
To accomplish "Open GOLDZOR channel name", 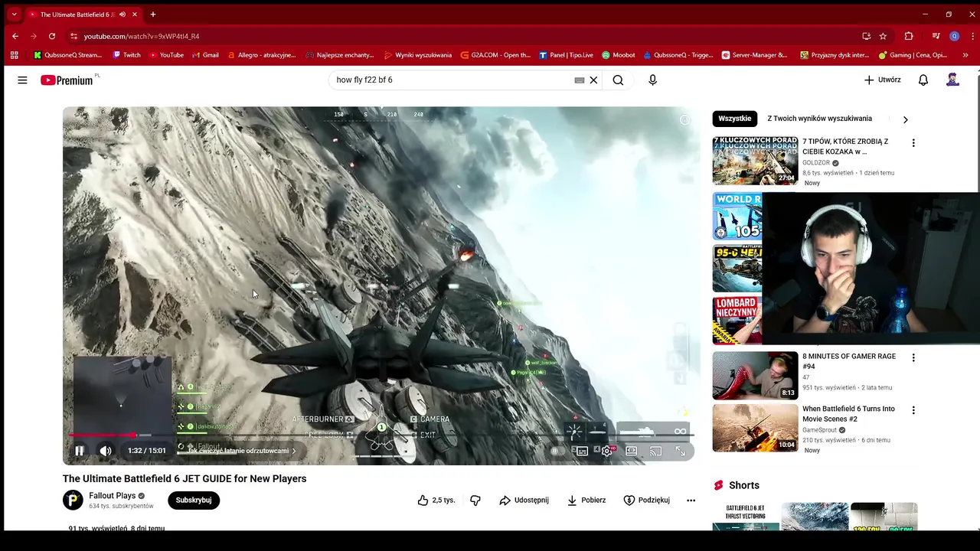I will (x=816, y=163).
